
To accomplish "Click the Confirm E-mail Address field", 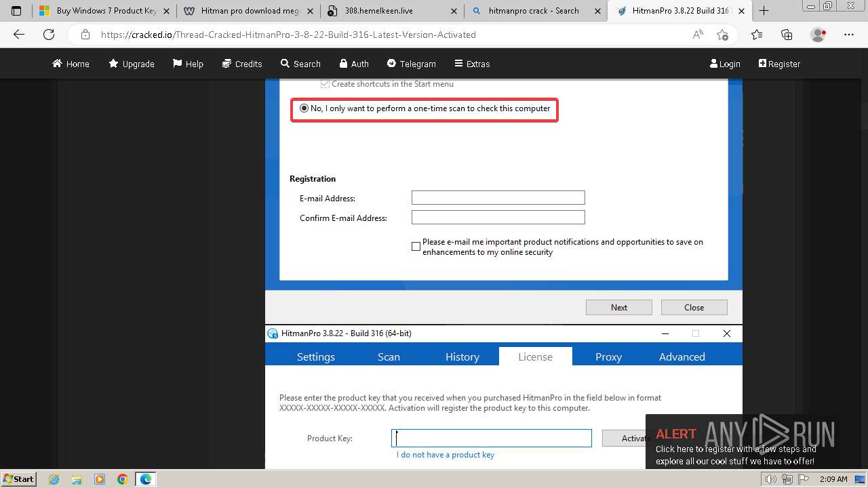I will point(498,217).
